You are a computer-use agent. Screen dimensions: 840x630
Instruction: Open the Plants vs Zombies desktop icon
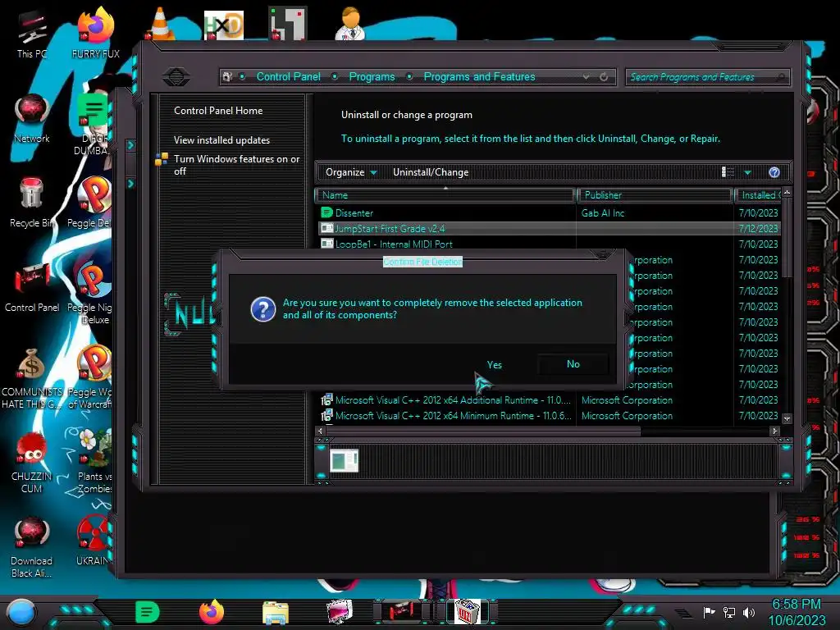click(95, 461)
